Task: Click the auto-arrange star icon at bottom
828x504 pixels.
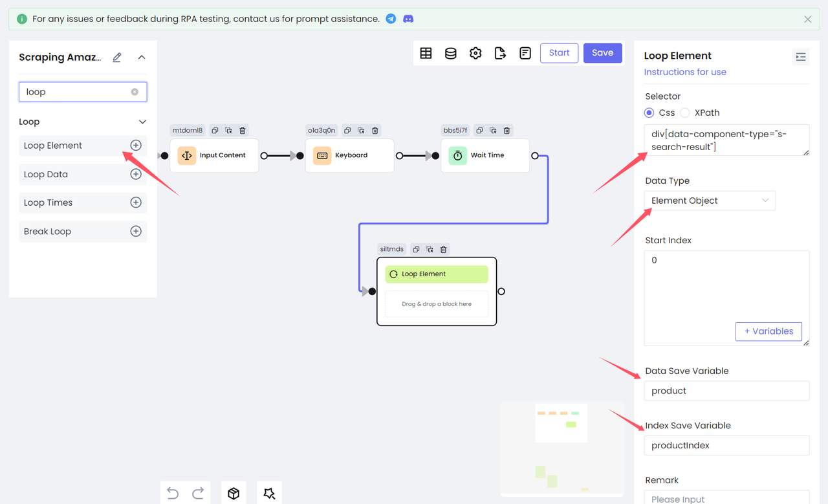Action: pos(269,493)
